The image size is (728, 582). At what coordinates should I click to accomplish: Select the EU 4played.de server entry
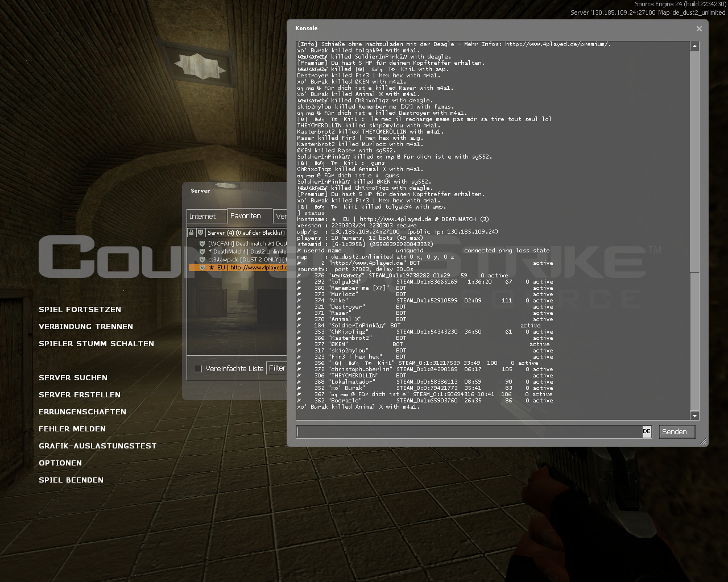pyautogui.click(x=250, y=268)
